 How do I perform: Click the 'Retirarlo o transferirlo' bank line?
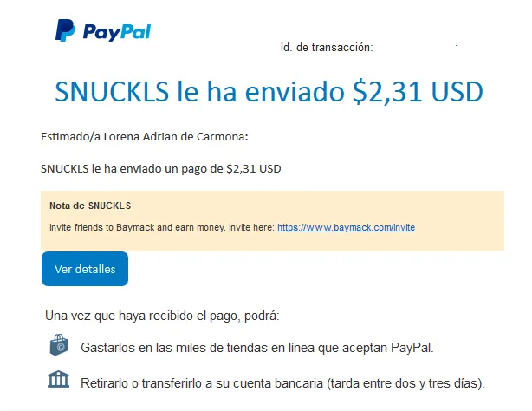click(x=282, y=383)
